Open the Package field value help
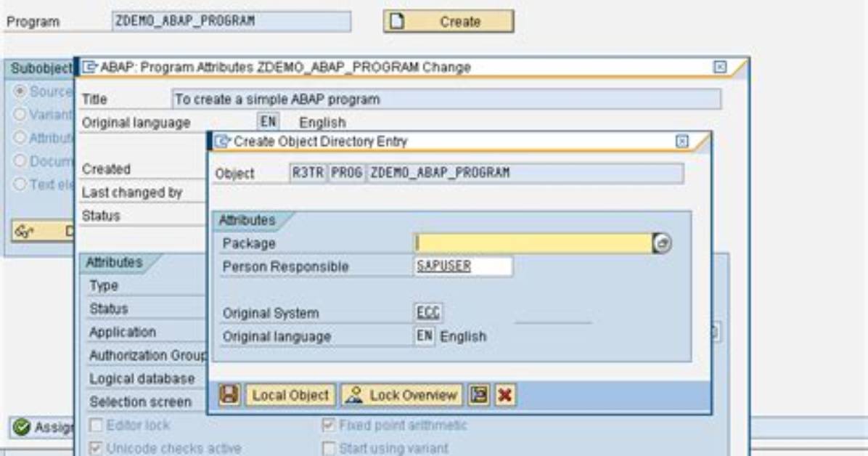 662,243
